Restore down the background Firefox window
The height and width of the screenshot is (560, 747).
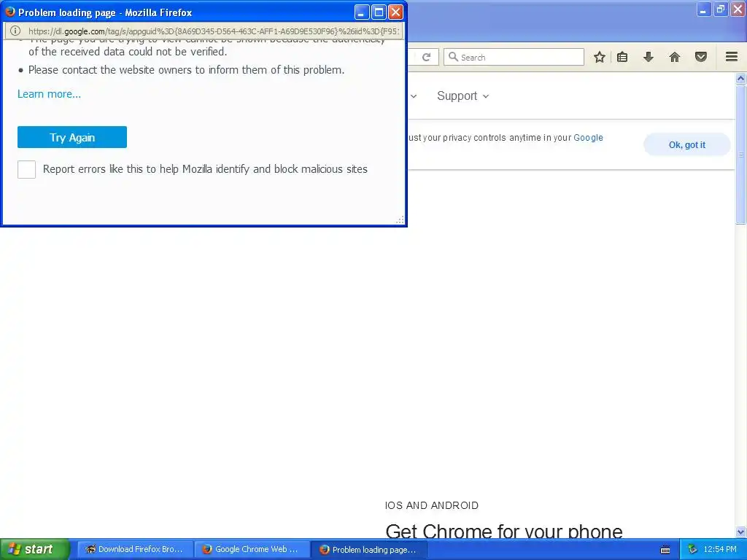tap(720, 9)
